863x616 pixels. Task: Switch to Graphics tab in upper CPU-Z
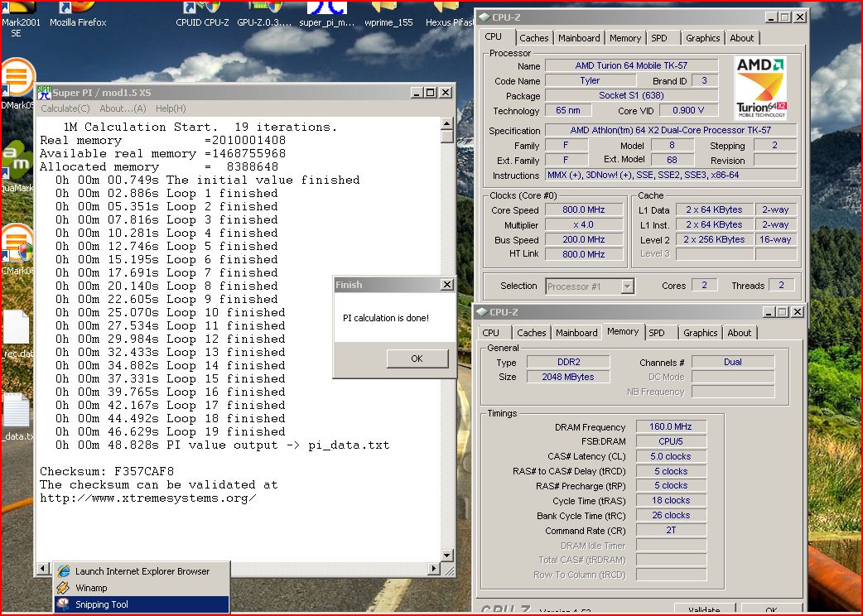(x=703, y=38)
